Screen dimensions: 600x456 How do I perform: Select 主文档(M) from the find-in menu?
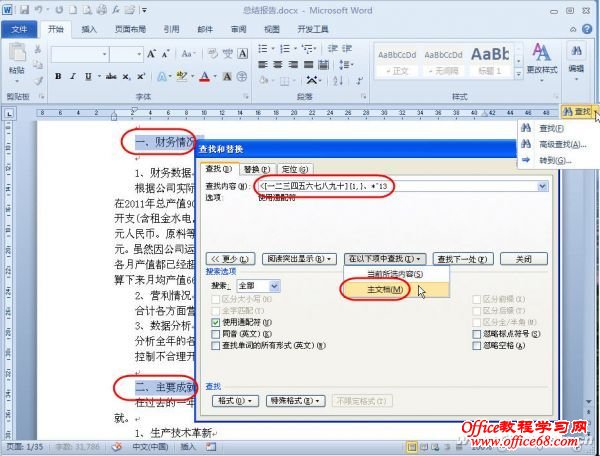coord(396,290)
